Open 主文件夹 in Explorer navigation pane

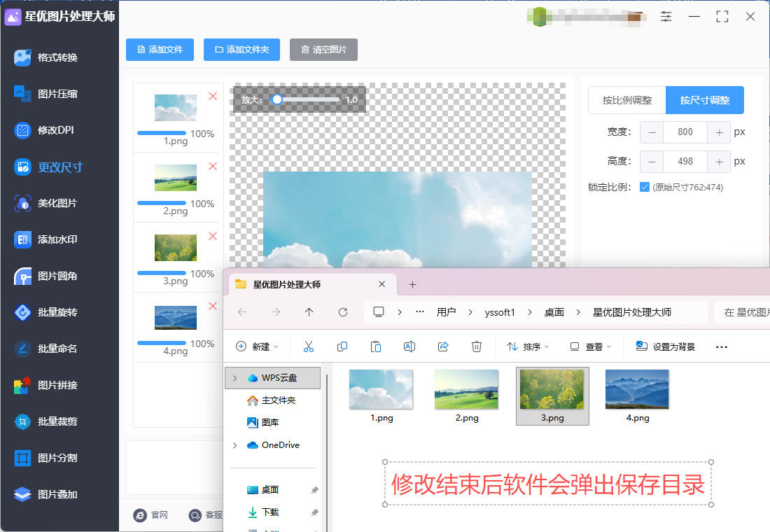tap(272, 400)
